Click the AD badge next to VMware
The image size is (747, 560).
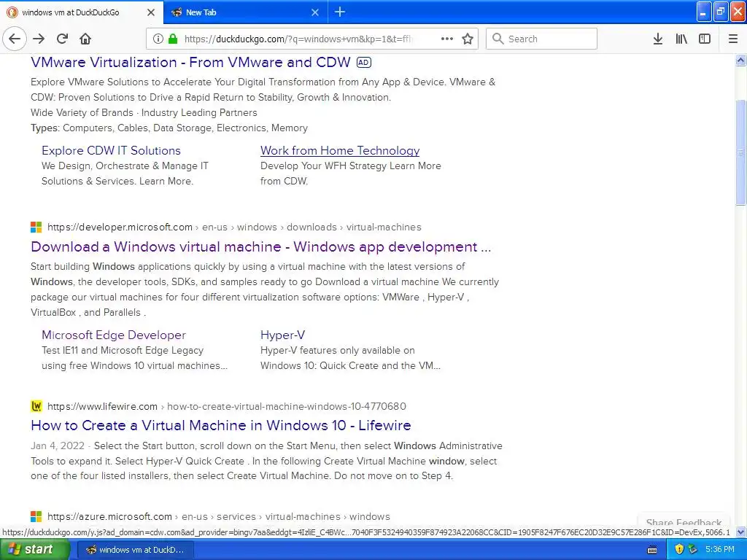[x=364, y=63]
